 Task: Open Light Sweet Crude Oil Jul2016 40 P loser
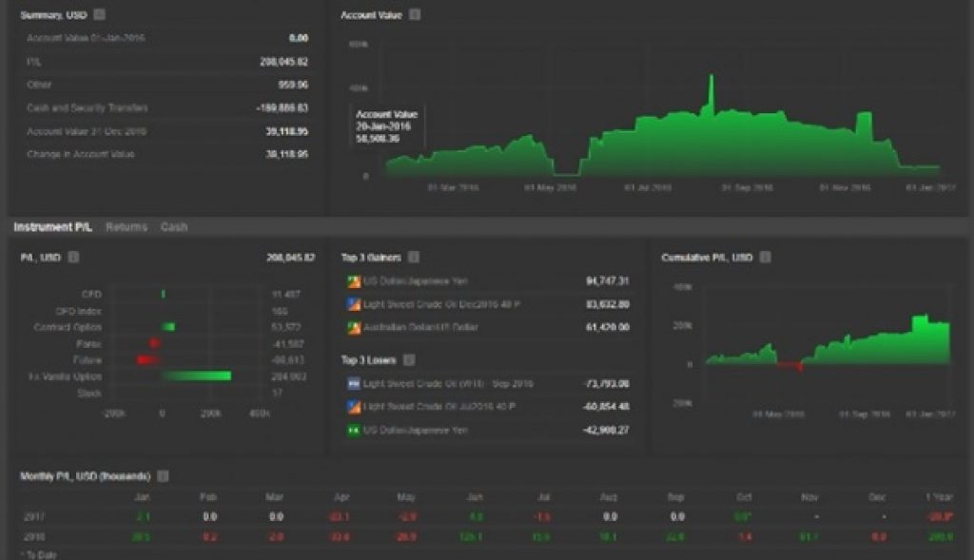click(x=439, y=407)
